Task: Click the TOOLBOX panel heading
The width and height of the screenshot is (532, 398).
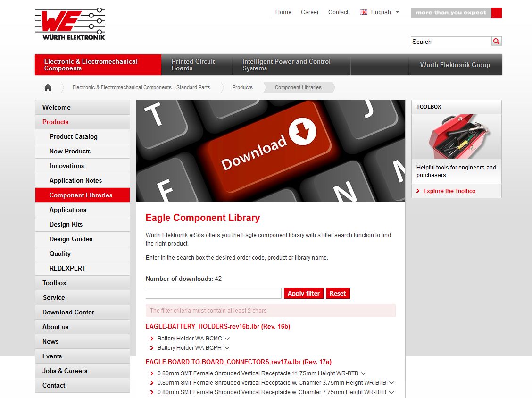Action: pos(429,107)
